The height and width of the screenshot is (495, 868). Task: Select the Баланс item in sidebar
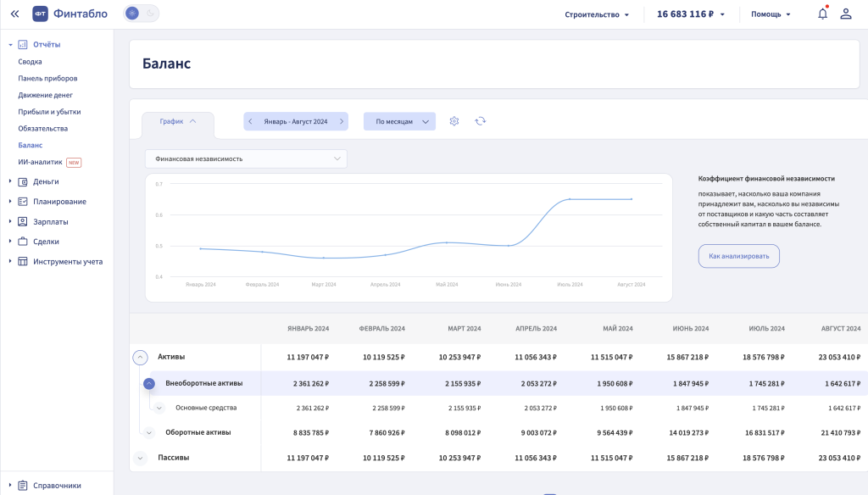pyautogui.click(x=30, y=145)
